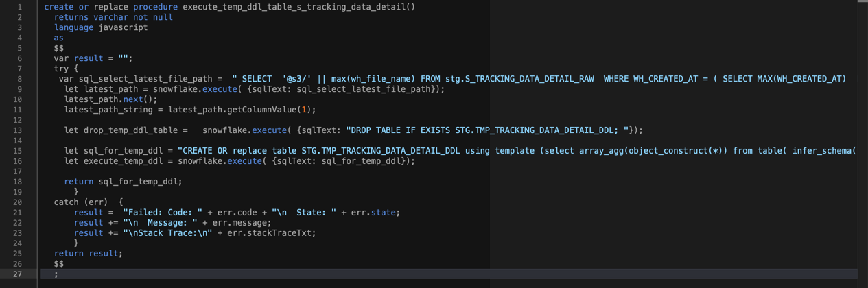Click line number 13 in the gutter
This screenshot has height=288, width=868.
(x=16, y=130)
